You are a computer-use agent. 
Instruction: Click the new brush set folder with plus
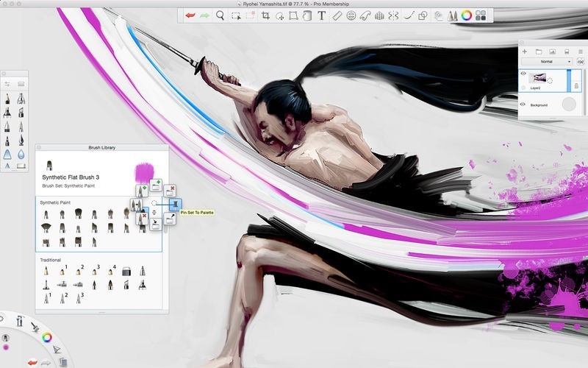pyautogui.click(x=156, y=185)
